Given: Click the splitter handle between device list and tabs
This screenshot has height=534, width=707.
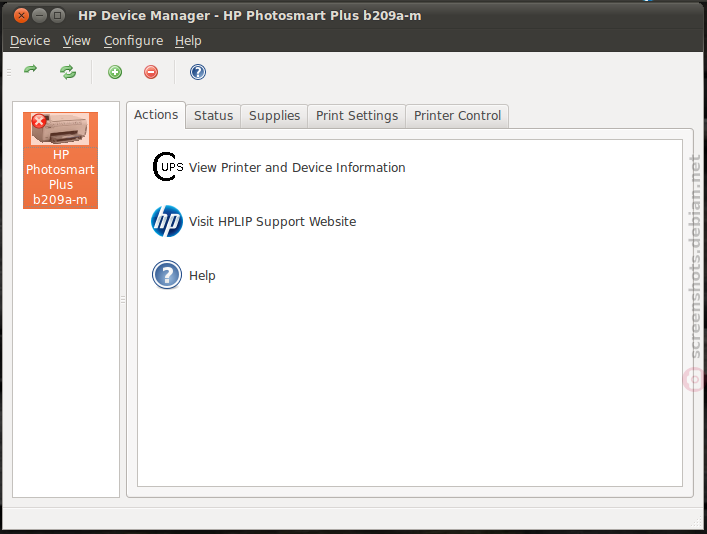Looking at the screenshot, I should click(x=123, y=299).
